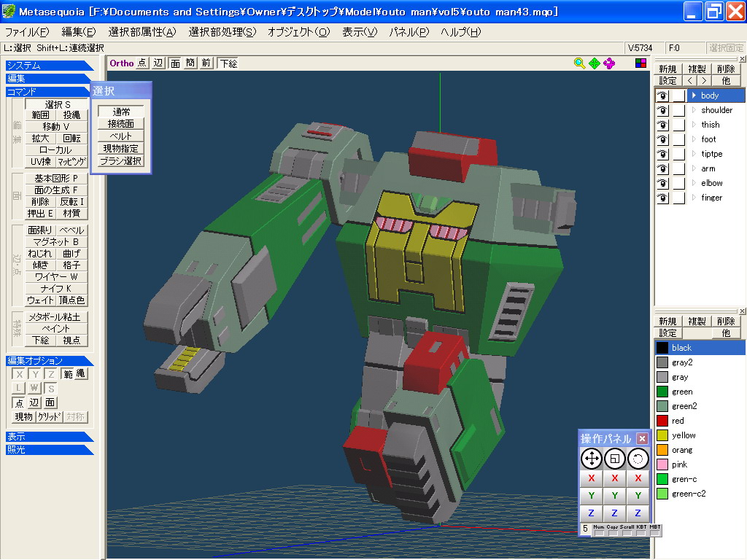This screenshot has height=560, width=747.
Task: Expand the shoulder object triangle
Action: (x=694, y=110)
